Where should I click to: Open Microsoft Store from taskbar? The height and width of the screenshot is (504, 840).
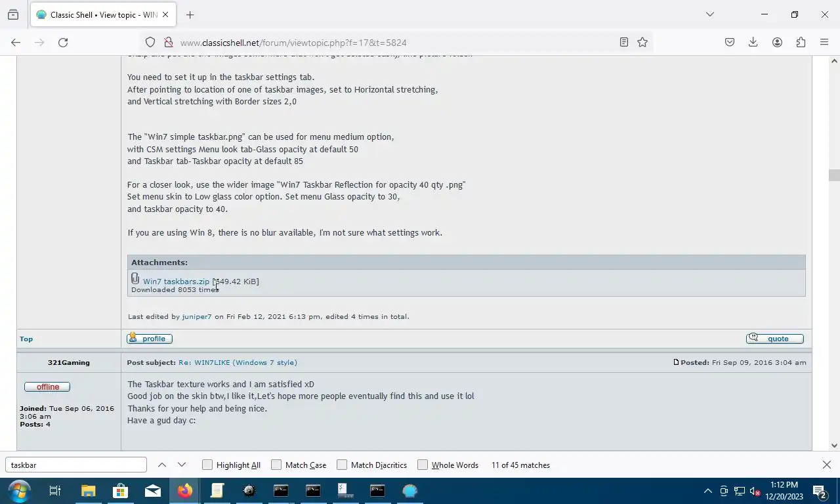120,490
